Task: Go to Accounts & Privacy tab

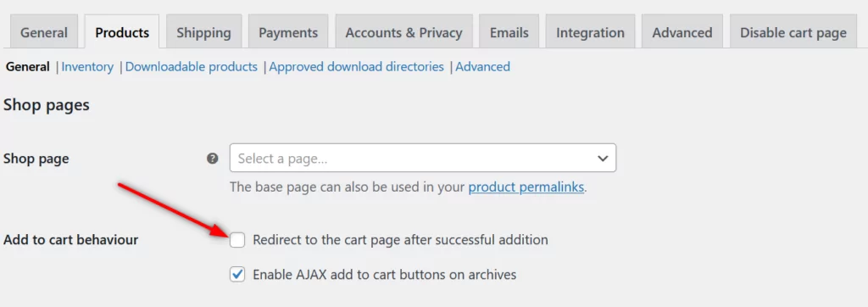Action: click(x=403, y=32)
